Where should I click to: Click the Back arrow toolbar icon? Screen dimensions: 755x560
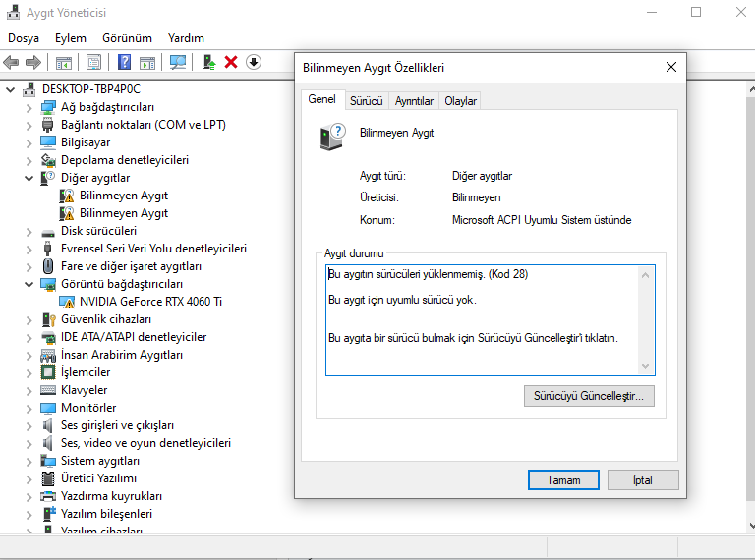[x=11, y=62]
